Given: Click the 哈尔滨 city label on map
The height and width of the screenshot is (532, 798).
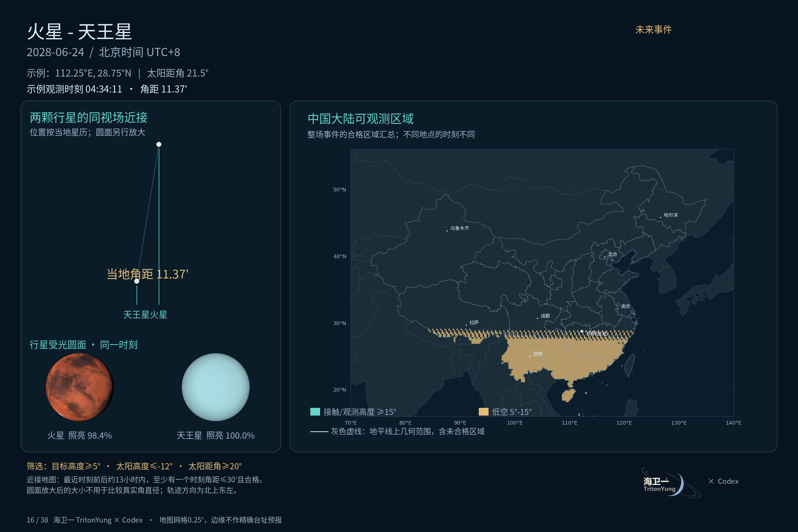Looking at the screenshot, I should pos(671,215).
